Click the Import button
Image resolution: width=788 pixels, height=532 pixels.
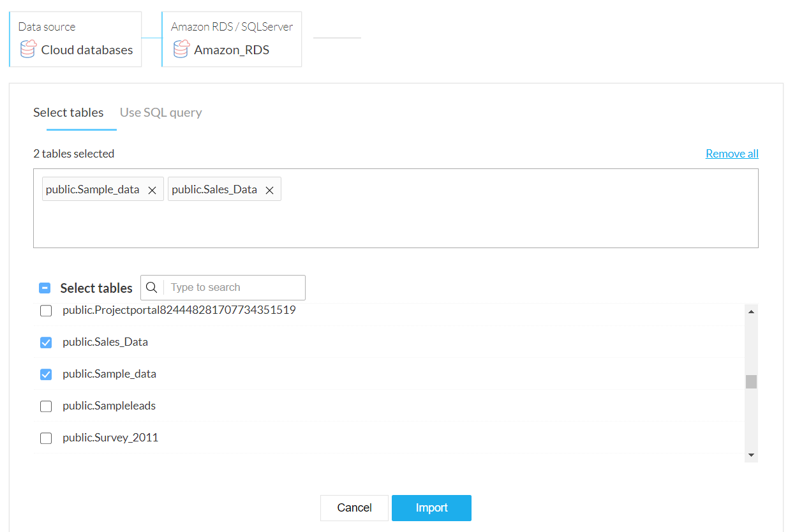(x=431, y=508)
